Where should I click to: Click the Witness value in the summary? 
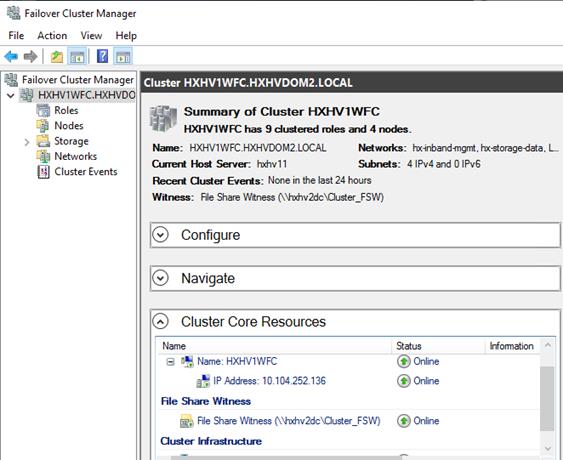[292, 197]
